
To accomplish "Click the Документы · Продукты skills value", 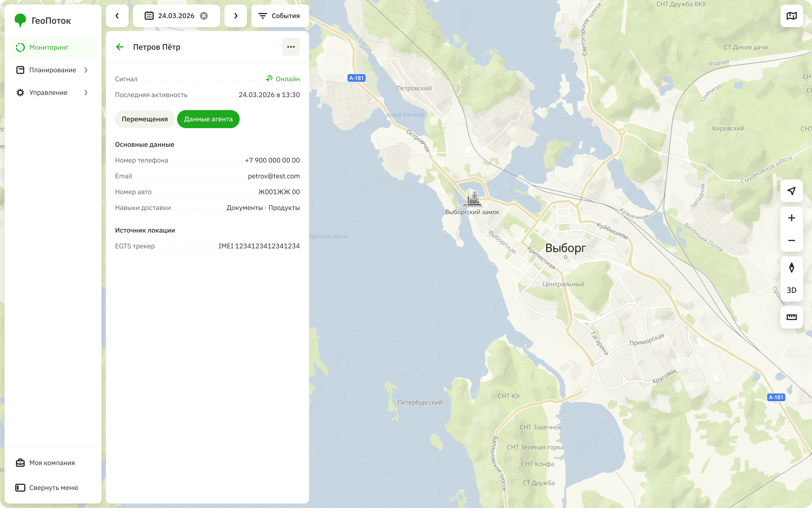I will [x=263, y=208].
